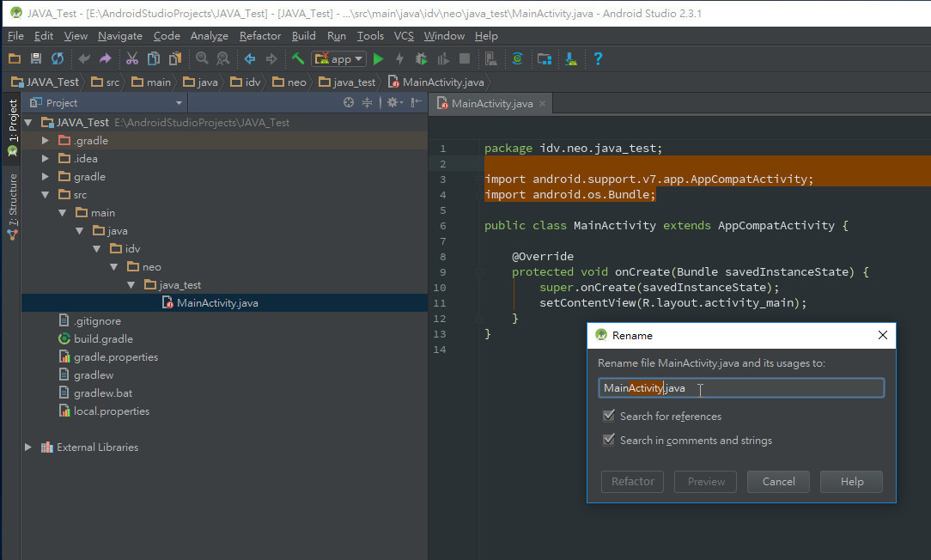This screenshot has width=931, height=560.
Task: Click the Apply Changes lightning icon
Action: pyautogui.click(x=399, y=58)
